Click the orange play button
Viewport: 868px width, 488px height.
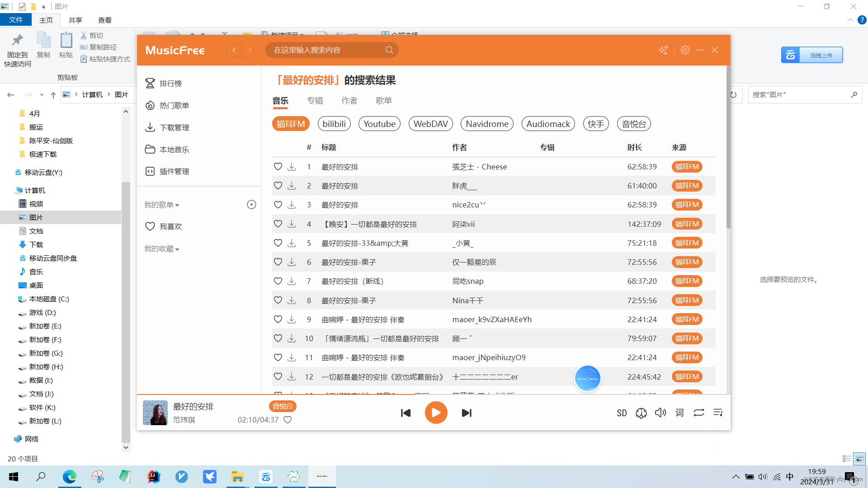[x=436, y=413]
